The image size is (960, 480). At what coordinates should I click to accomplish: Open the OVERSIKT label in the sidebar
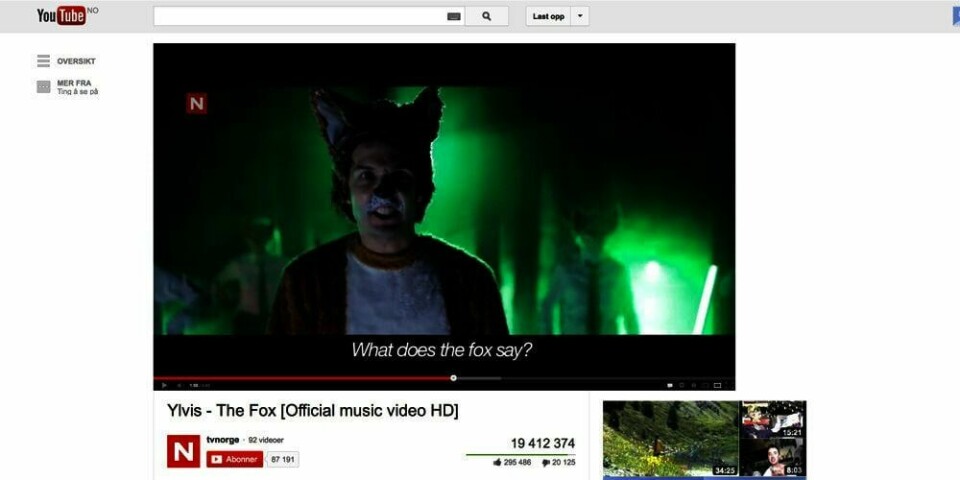click(76, 61)
